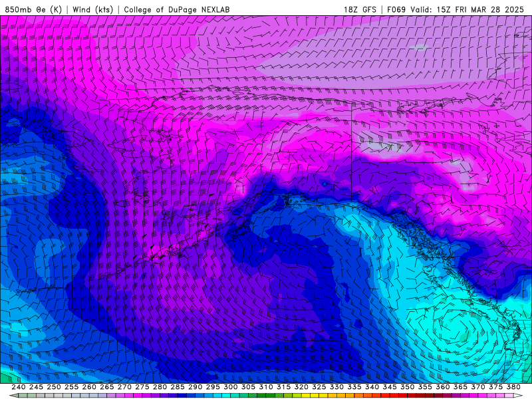532x399 pixels.
Task: Select the 355 color scale number
Action: 425,387
